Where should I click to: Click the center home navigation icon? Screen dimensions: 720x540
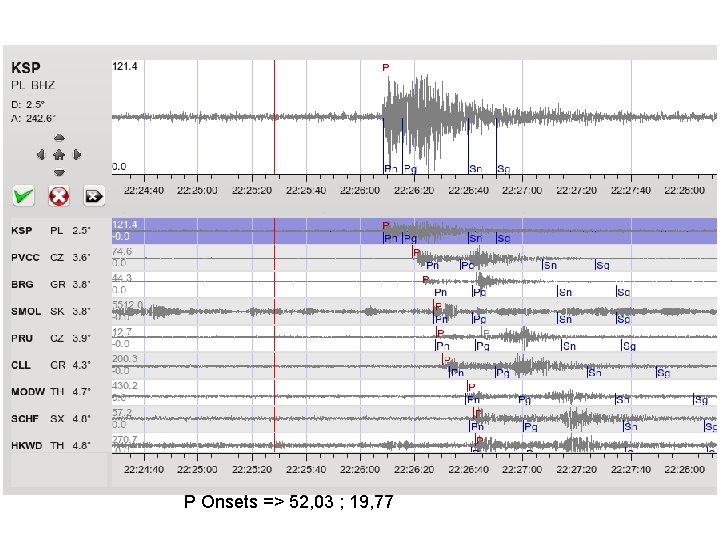59,155
